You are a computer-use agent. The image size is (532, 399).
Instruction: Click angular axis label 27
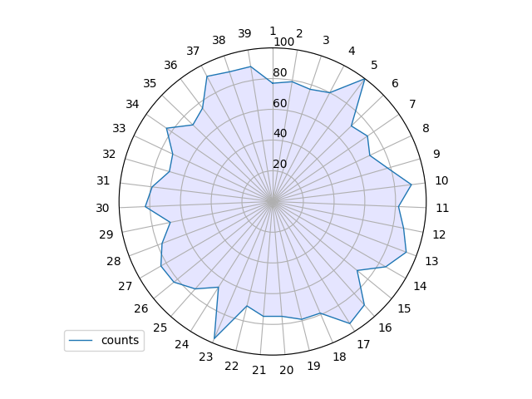pos(126,286)
